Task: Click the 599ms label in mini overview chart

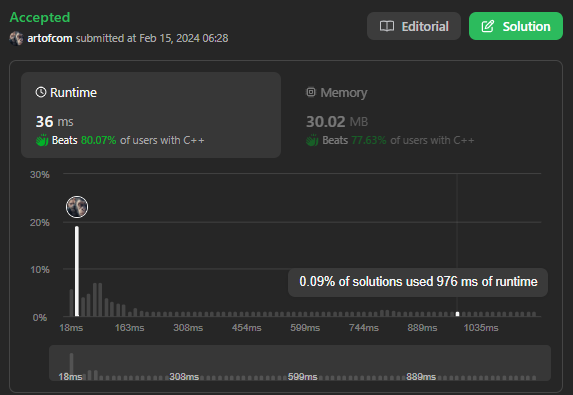Action: (x=303, y=377)
